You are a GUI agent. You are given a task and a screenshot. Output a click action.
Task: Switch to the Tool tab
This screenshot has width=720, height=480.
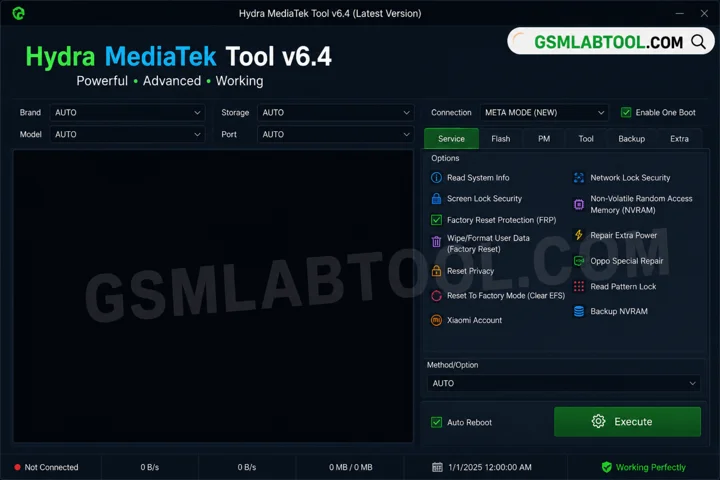(586, 139)
